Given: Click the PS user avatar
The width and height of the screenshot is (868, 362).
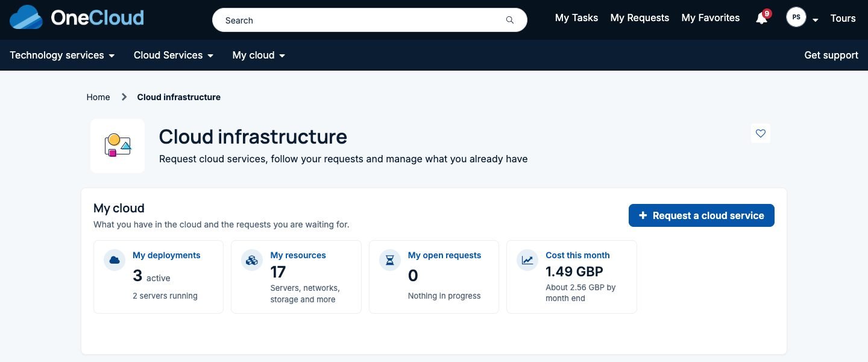Looking at the screenshot, I should (796, 17).
